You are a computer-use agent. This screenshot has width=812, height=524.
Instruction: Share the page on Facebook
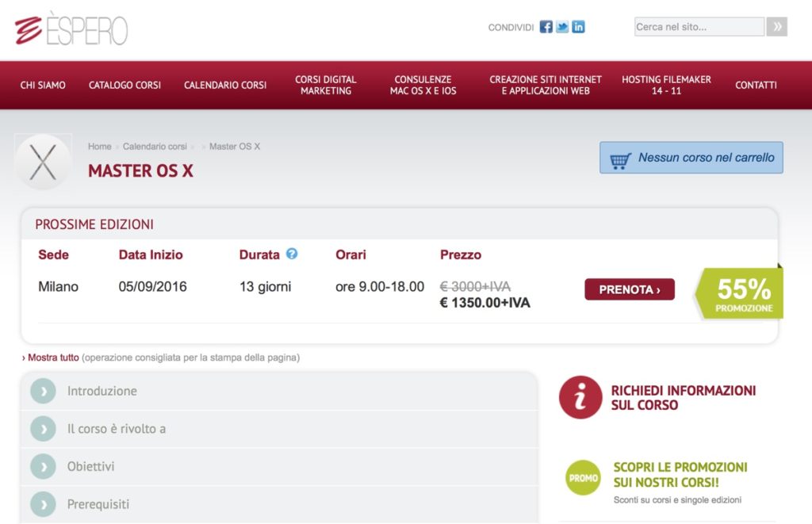click(546, 27)
